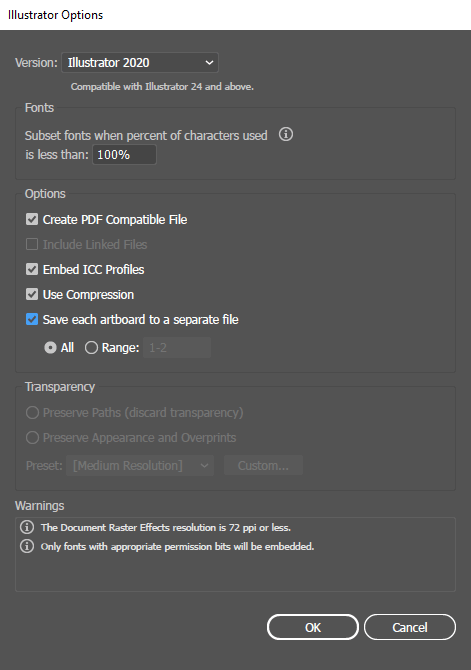Expand the Medium Resolution preset dropdown
The width and height of the screenshot is (471, 670).
140,465
